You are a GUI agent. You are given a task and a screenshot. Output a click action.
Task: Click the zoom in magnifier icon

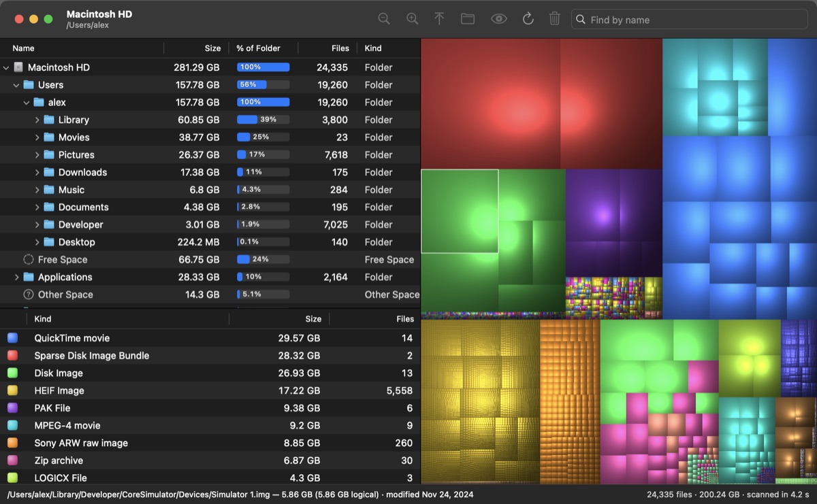click(412, 19)
